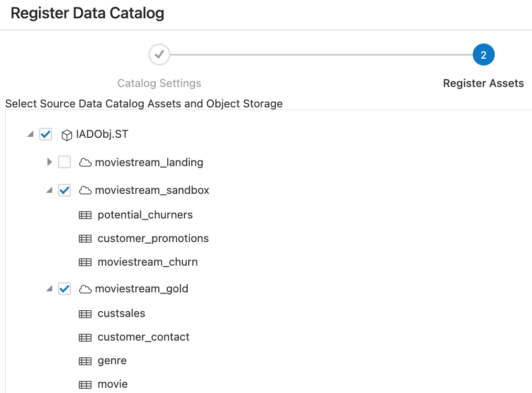Select the Register Assets step
This screenshot has width=532, height=393.
coord(483,83)
